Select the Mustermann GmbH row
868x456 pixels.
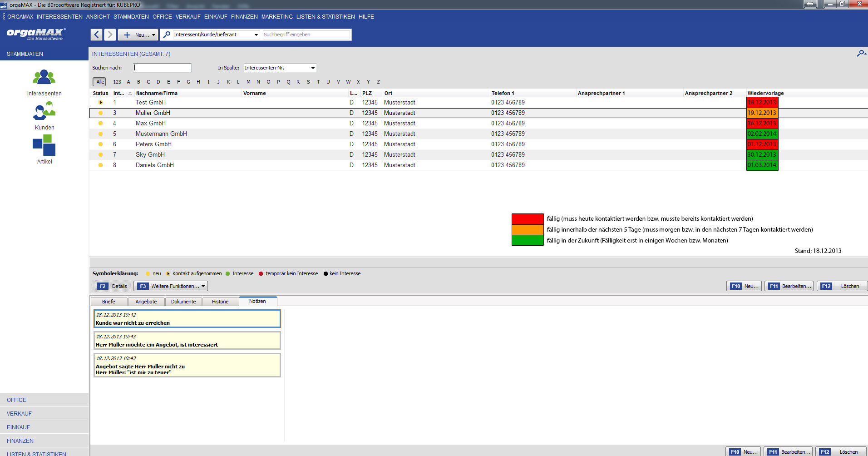click(x=478, y=134)
